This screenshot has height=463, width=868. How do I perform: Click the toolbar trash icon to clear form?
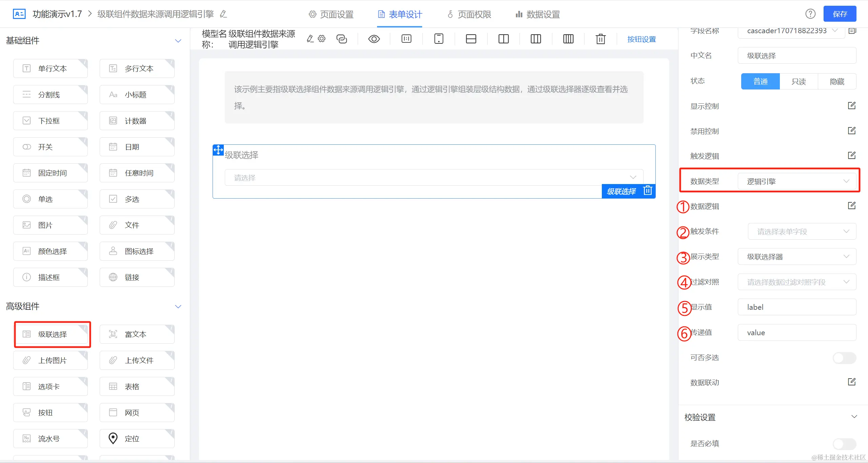coord(600,39)
